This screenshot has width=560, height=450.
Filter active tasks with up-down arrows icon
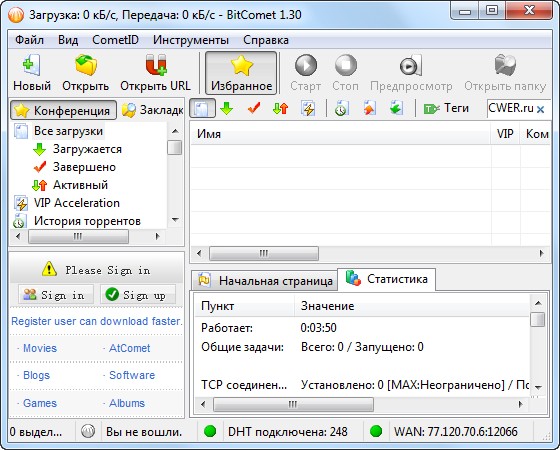tap(280, 108)
